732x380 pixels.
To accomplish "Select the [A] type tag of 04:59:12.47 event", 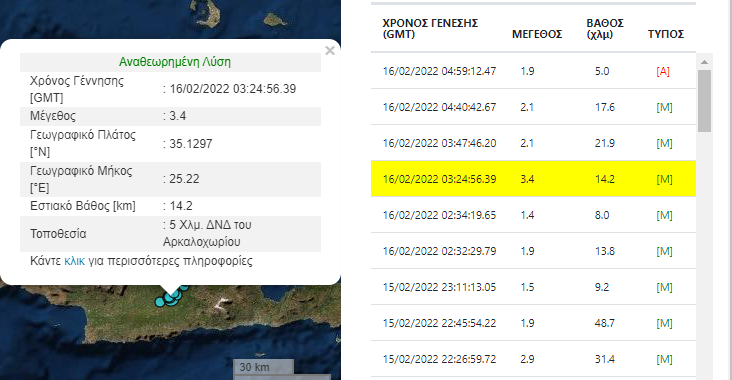I will [663, 71].
